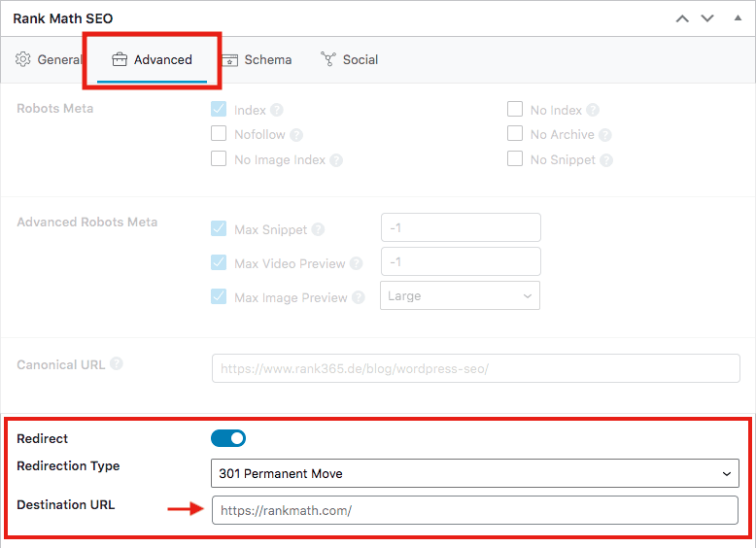Move Rank Math SEO panel up
756x548 pixels.
pyautogui.click(x=682, y=18)
